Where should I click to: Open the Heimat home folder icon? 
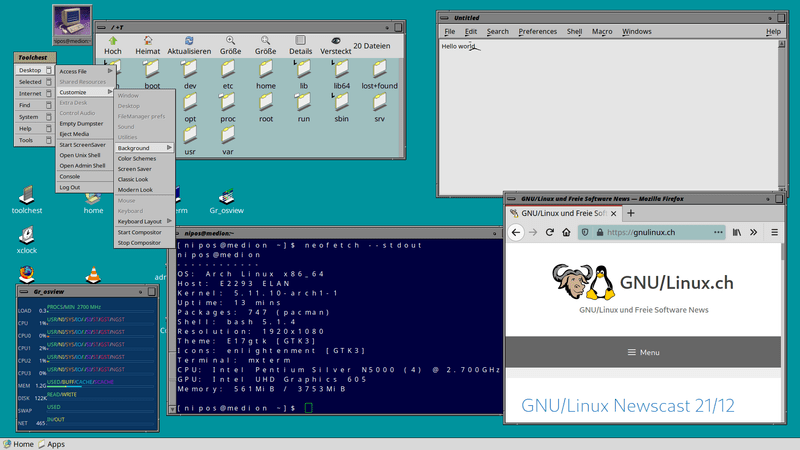pyautogui.click(x=147, y=41)
